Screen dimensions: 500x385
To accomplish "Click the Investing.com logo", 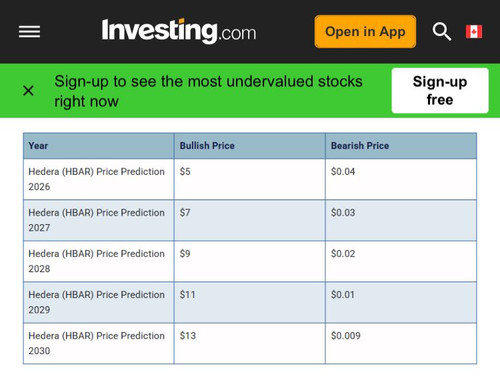I will [x=179, y=31].
